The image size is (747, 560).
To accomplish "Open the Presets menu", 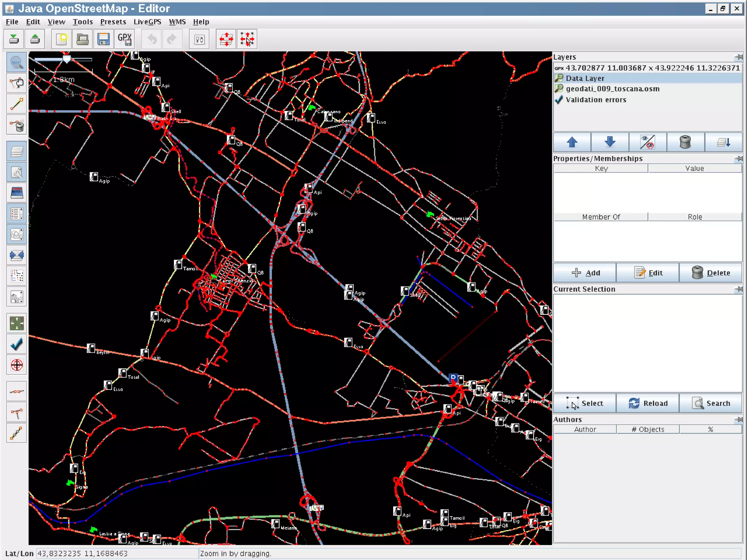I will 113,22.
